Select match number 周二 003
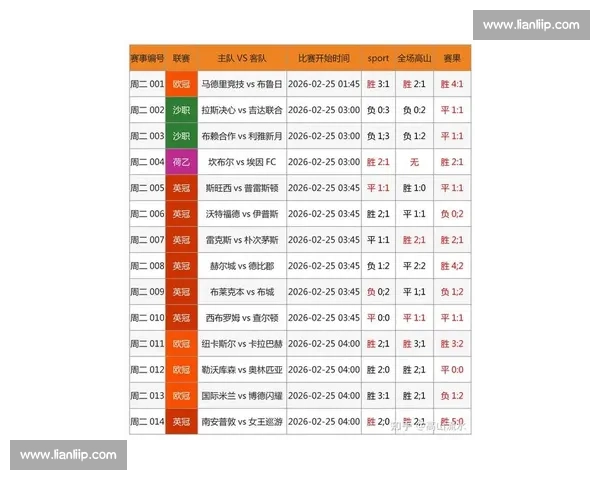 [147, 136]
